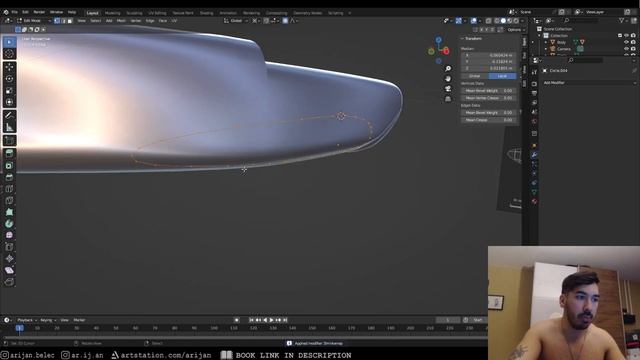Select the Rip Region tool

coord(9,282)
